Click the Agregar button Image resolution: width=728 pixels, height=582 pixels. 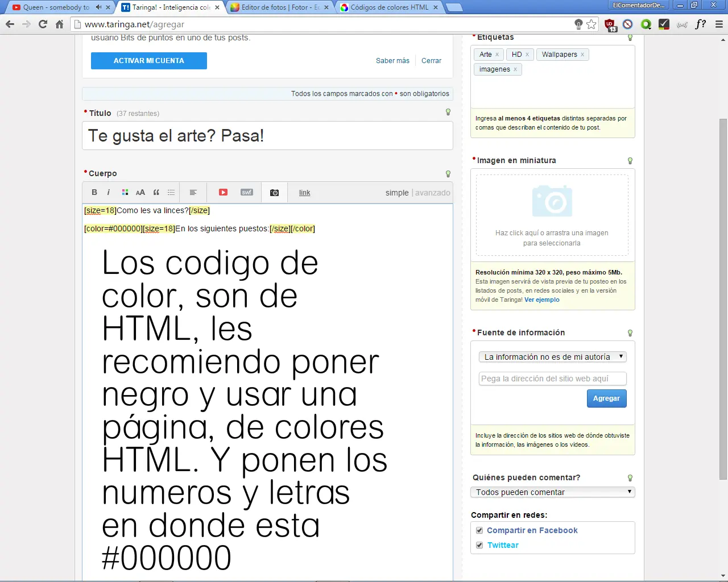tap(607, 398)
